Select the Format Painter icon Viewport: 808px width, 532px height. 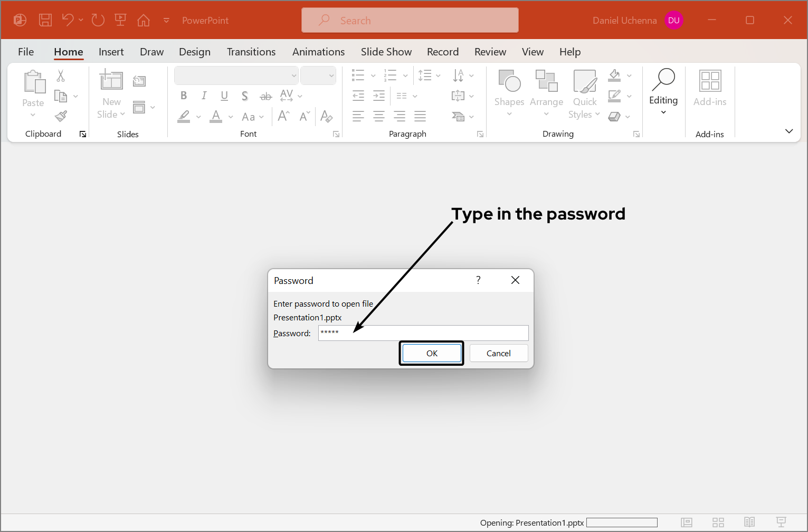click(x=60, y=116)
